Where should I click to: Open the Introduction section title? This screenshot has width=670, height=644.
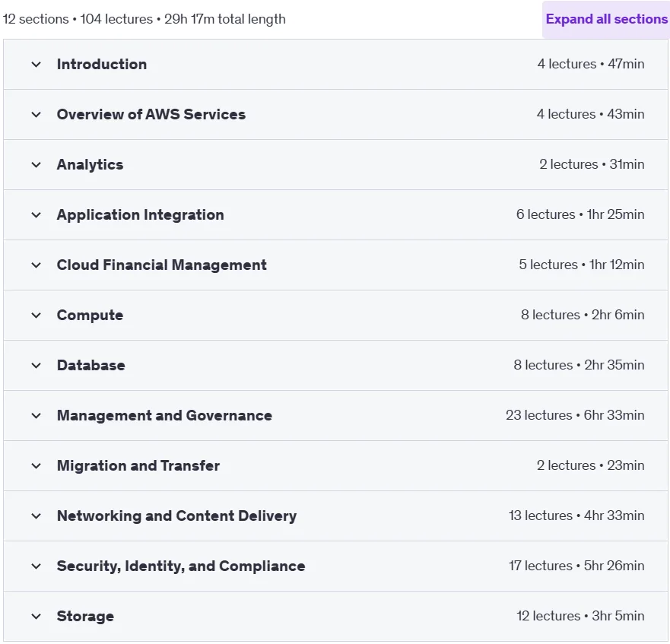point(102,64)
